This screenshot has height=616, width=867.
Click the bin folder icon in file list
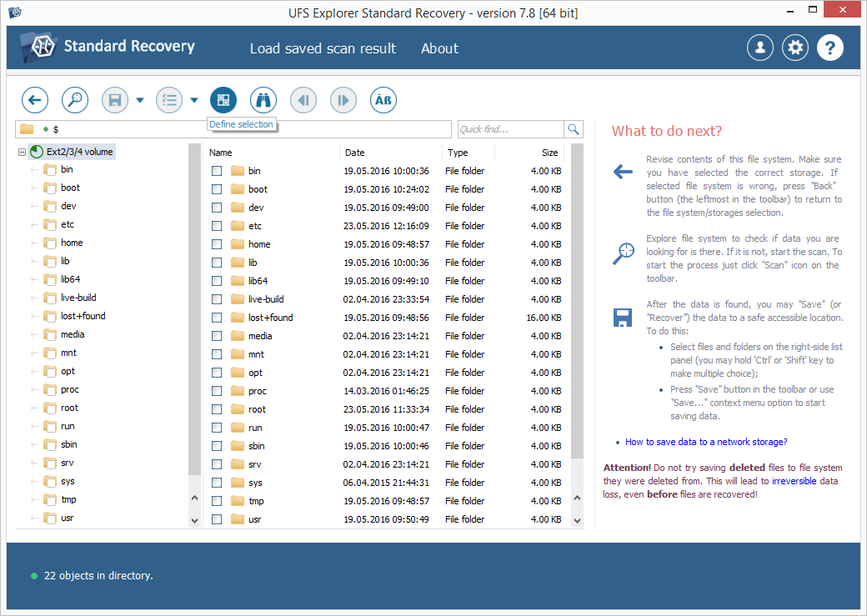pos(238,171)
